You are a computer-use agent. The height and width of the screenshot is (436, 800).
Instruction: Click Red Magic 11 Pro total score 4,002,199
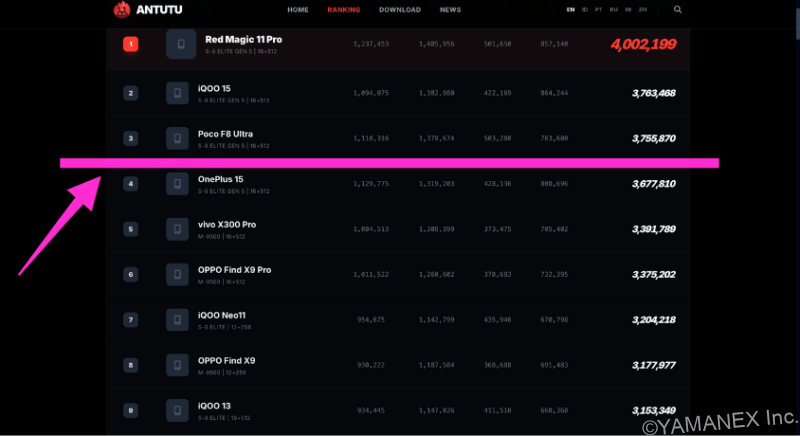tap(642, 45)
